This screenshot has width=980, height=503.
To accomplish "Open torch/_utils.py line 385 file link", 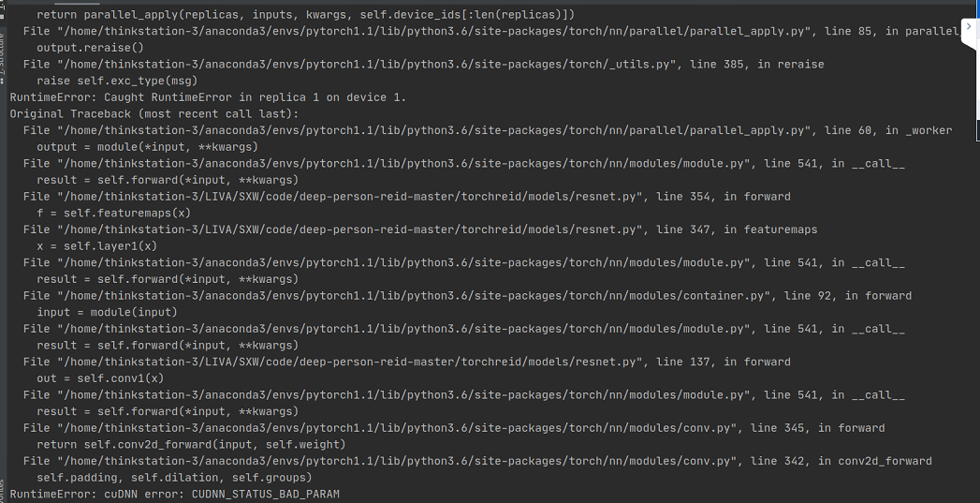I will tap(364, 65).
